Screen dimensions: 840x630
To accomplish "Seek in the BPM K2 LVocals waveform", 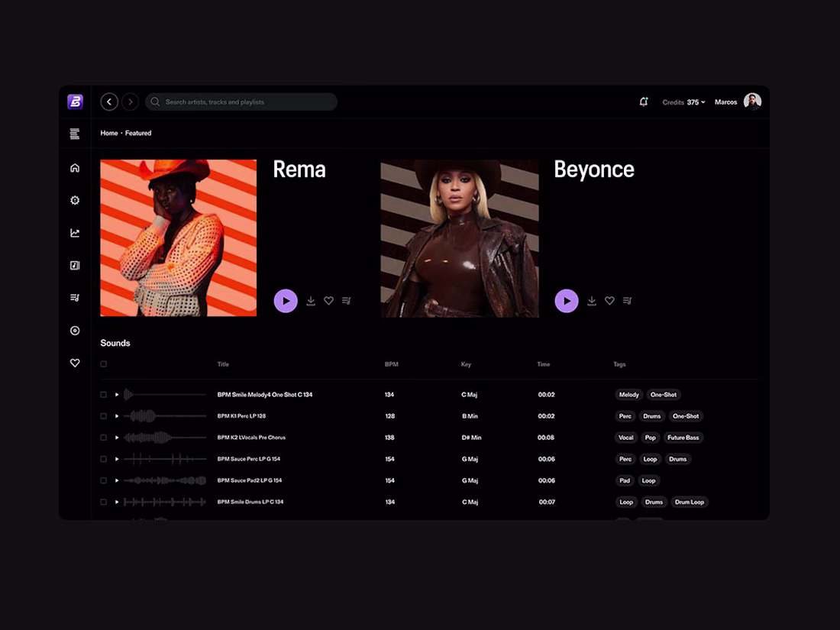I will pyautogui.click(x=164, y=438).
